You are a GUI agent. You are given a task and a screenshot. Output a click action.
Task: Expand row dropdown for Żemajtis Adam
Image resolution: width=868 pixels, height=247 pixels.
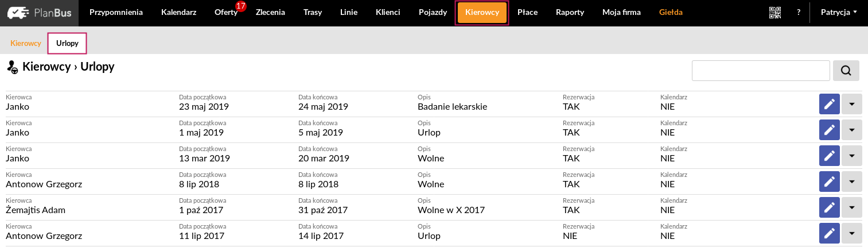pos(851,207)
